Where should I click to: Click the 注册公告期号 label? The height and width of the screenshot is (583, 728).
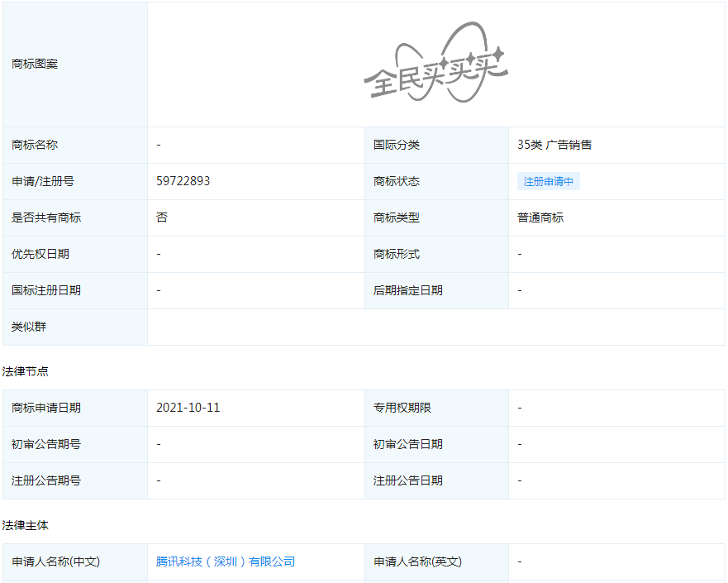point(46,480)
